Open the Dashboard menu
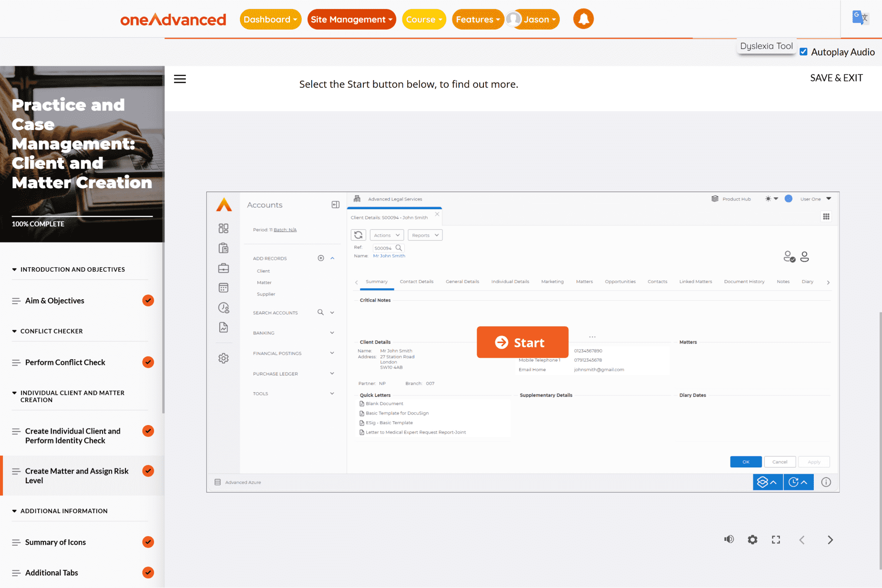This screenshot has width=882, height=588. [x=270, y=20]
